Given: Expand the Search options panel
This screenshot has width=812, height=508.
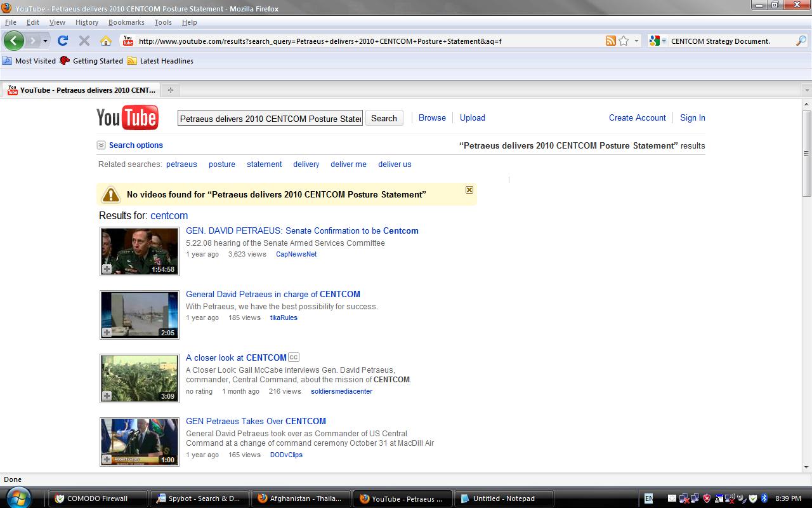Looking at the screenshot, I should click(x=135, y=145).
